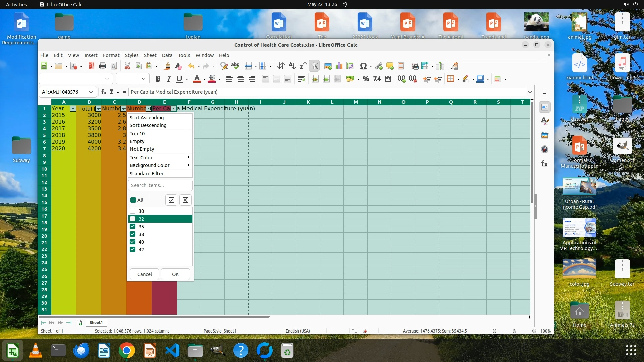Image resolution: width=644 pixels, height=362 pixels.
Task: Click the Sort Ascending toolbar icon
Action: point(292,66)
